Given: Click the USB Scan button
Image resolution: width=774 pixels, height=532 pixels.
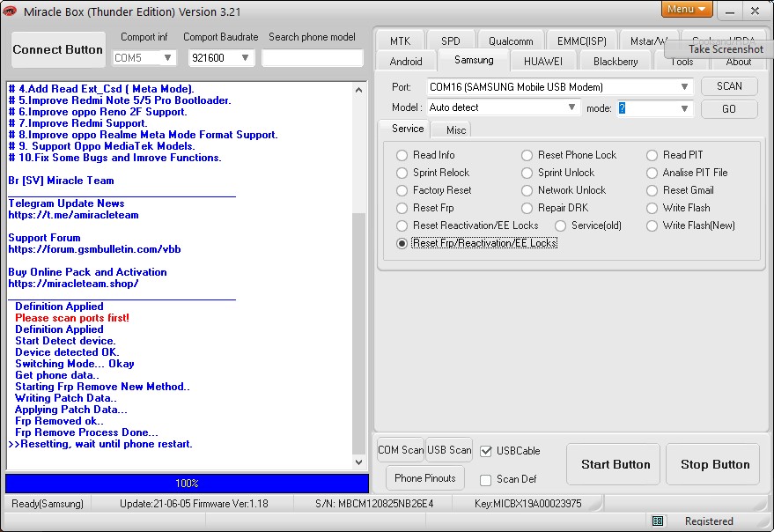Looking at the screenshot, I should (x=449, y=450).
